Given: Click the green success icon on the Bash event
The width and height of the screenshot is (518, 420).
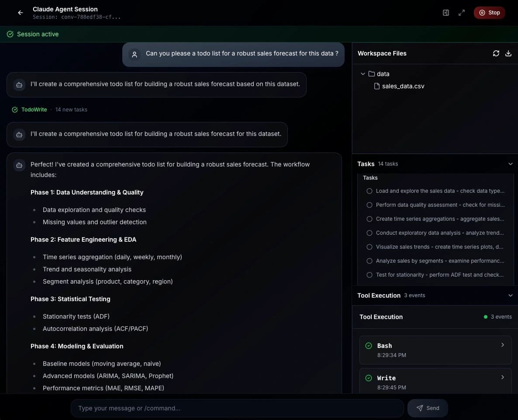Looking at the screenshot, I should pyautogui.click(x=369, y=345).
